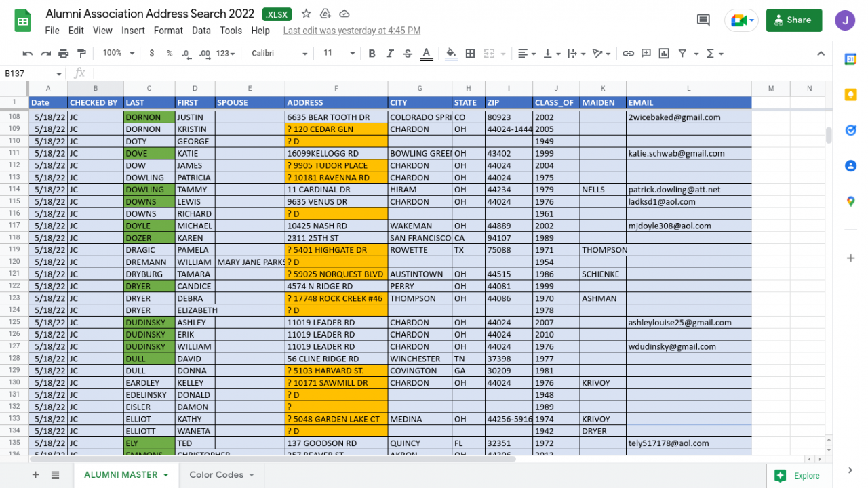Image resolution: width=868 pixels, height=488 pixels.
Task: Undo the last action
Action: click(28, 54)
